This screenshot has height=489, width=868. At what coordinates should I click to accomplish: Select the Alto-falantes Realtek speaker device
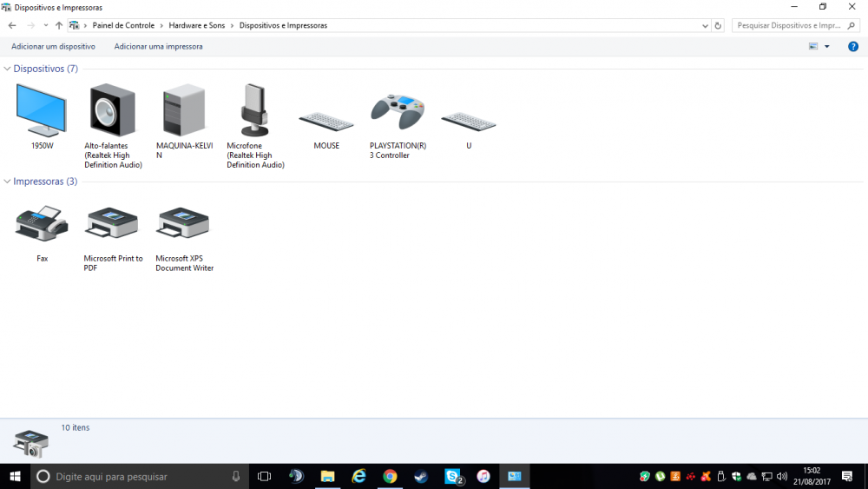[112, 111]
